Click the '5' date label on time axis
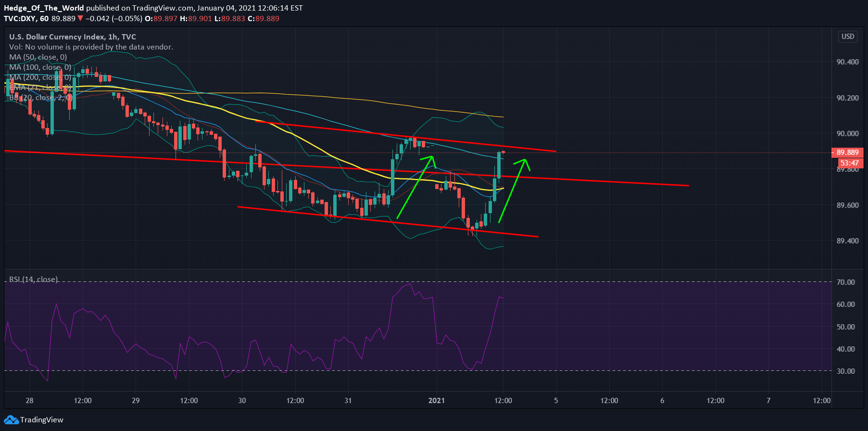Viewport: 868px width, 431px height. (556, 400)
